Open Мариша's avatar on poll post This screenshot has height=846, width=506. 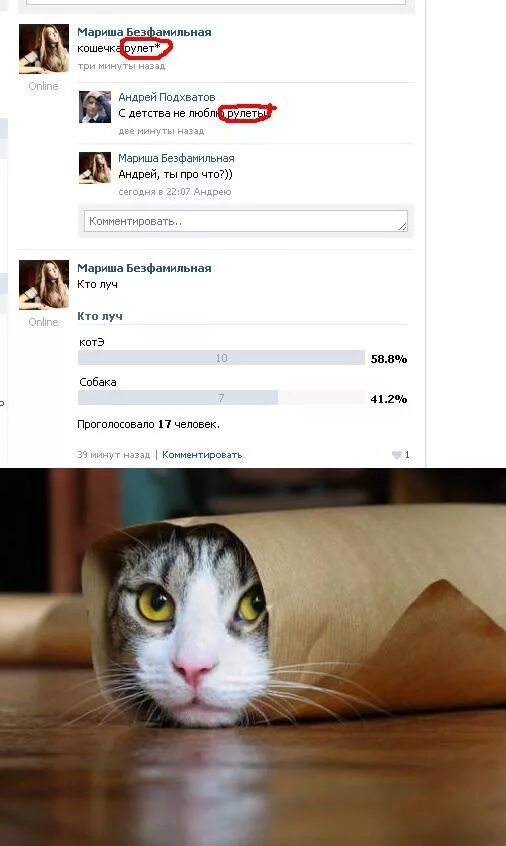pos(44,285)
